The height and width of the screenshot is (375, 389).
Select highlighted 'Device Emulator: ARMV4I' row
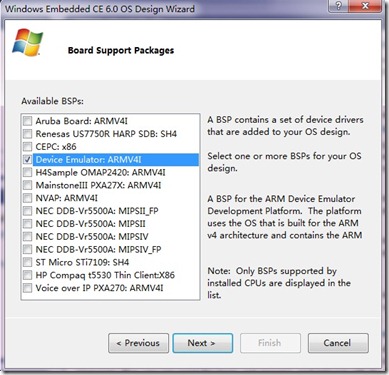pyautogui.click(x=116, y=160)
